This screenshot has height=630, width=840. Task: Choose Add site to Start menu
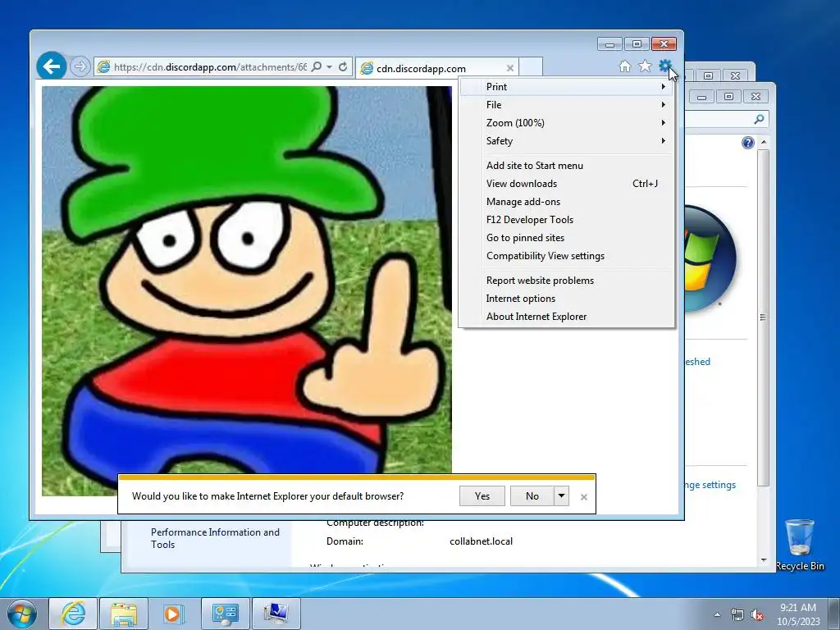click(567, 166)
